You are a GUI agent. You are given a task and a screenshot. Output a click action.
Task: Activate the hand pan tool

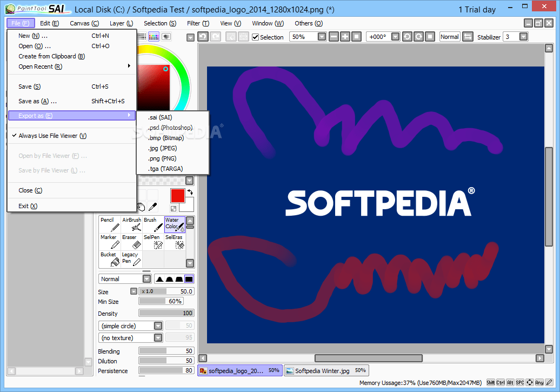pos(141,207)
